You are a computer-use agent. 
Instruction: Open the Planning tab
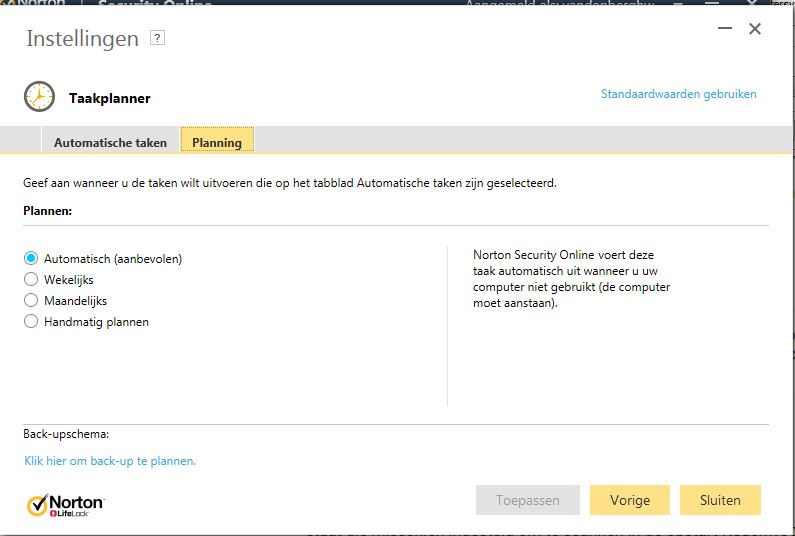coord(217,142)
